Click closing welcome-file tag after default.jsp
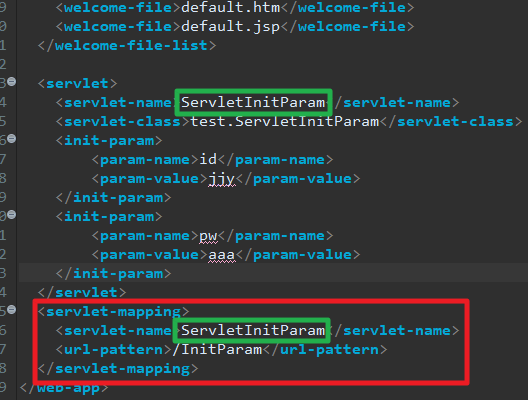 pyautogui.click(x=348, y=27)
